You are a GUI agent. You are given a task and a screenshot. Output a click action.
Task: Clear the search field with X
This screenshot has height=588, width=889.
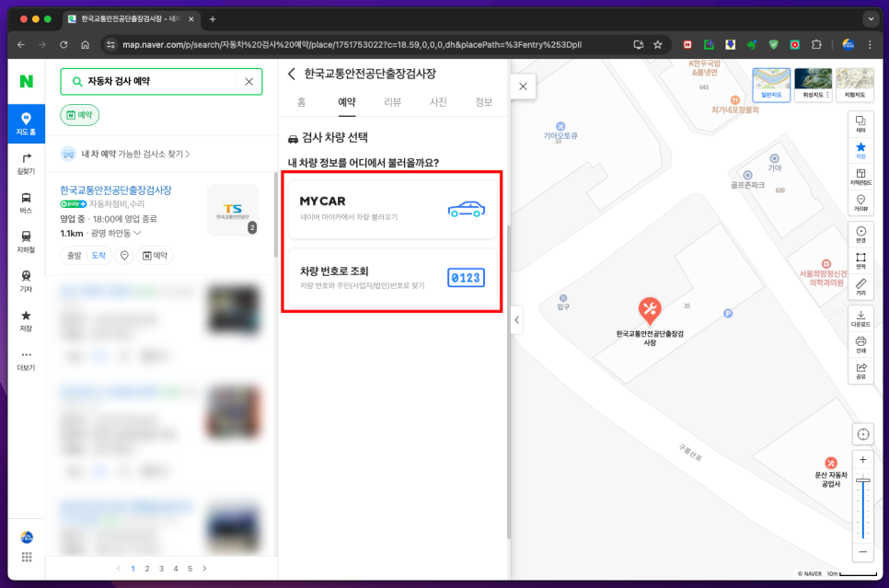coord(248,82)
